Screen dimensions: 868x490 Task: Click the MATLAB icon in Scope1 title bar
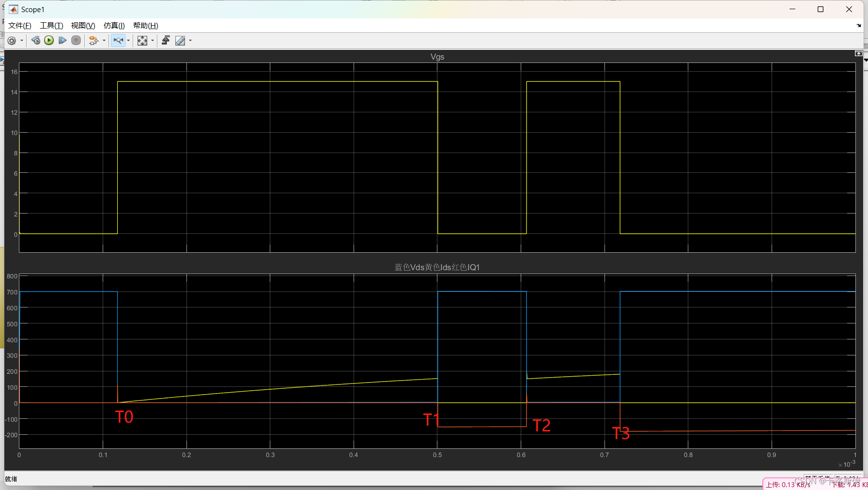click(14, 9)
